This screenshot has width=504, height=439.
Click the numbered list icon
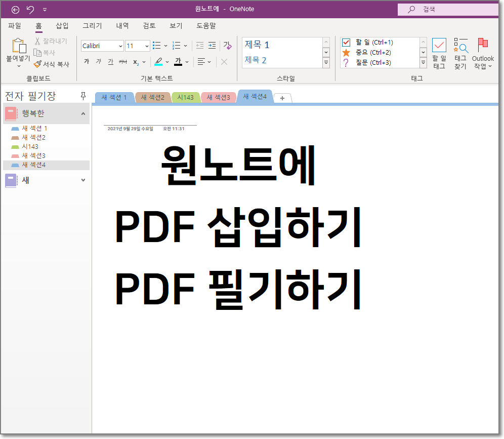coord(177,46)
